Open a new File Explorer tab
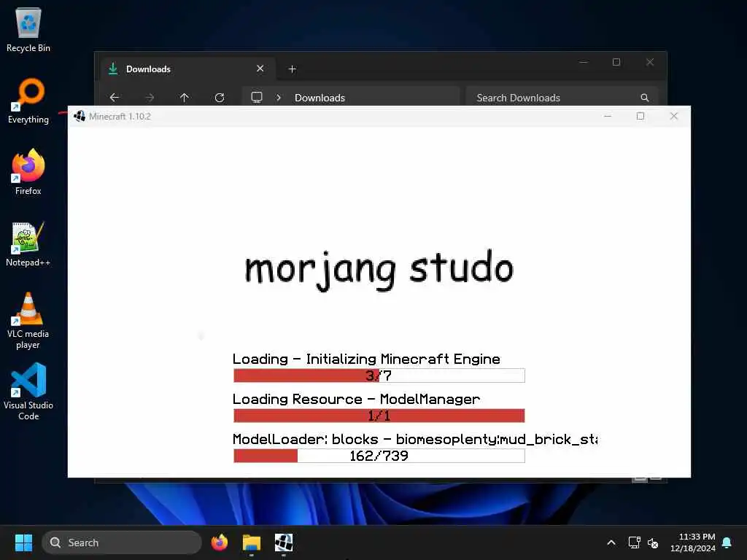747x560 pixels. click(x=292, y=69)
